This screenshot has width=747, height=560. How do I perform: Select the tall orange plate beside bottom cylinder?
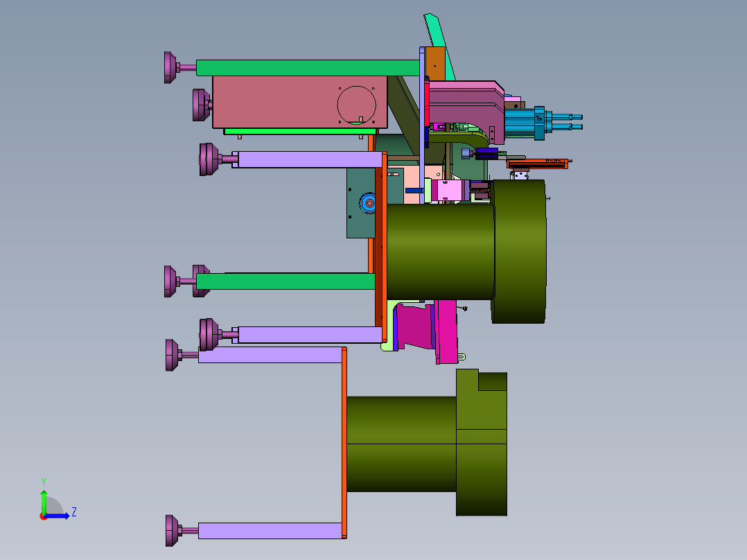coord(344,443)
